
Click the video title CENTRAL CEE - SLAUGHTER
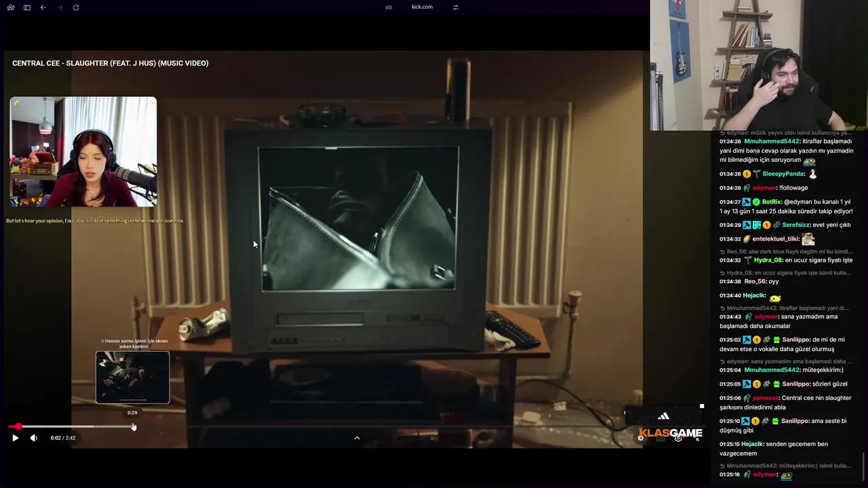click(110, 63)
